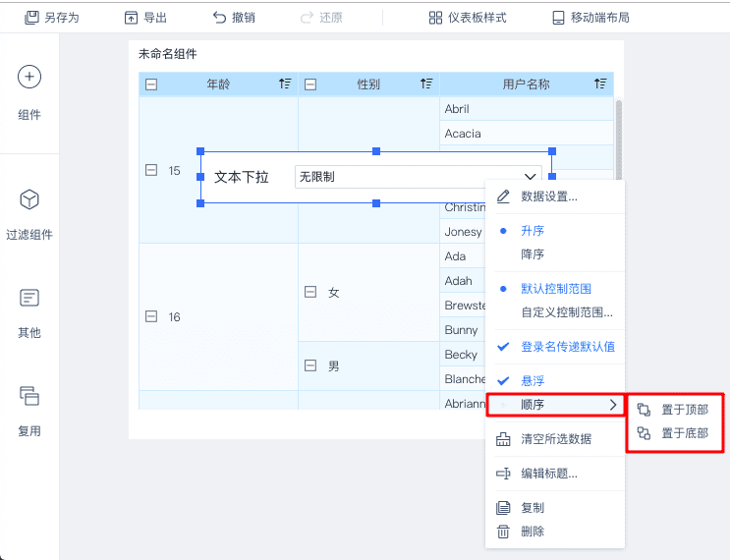The image size is (730, 560).
Task: Click the Bunny user name cell
Action: click(x=463, y=329)
